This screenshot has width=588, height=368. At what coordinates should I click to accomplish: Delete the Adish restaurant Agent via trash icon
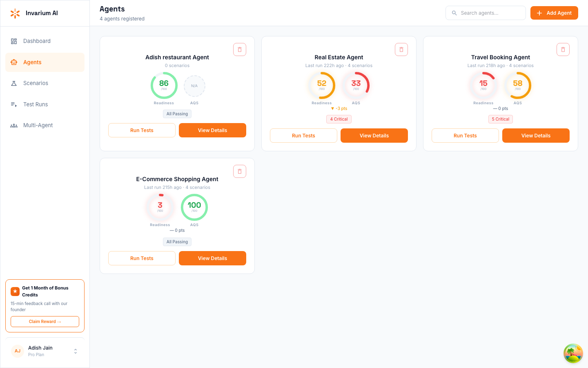tap(240, 49)
